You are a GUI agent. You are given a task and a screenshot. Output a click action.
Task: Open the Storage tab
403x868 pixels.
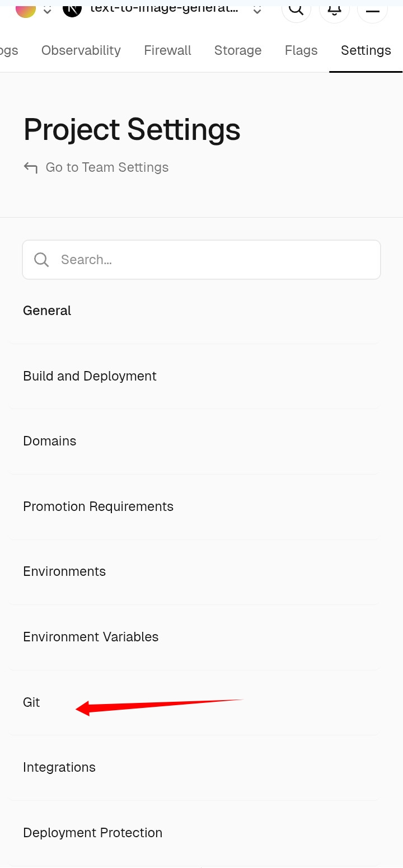(238, 50)
